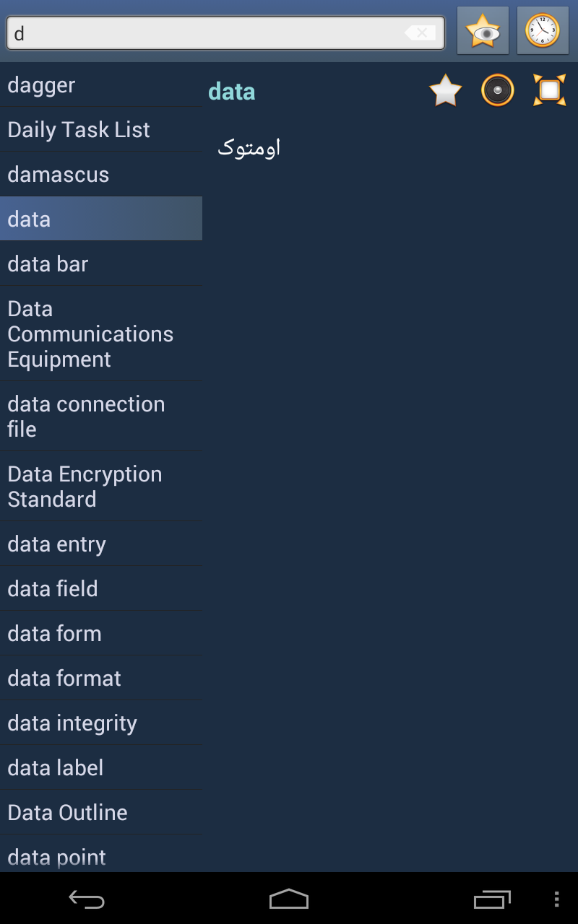
Task: Tap the translation text of 'data'
Action: pyautogui.click(x=249, y=147)
